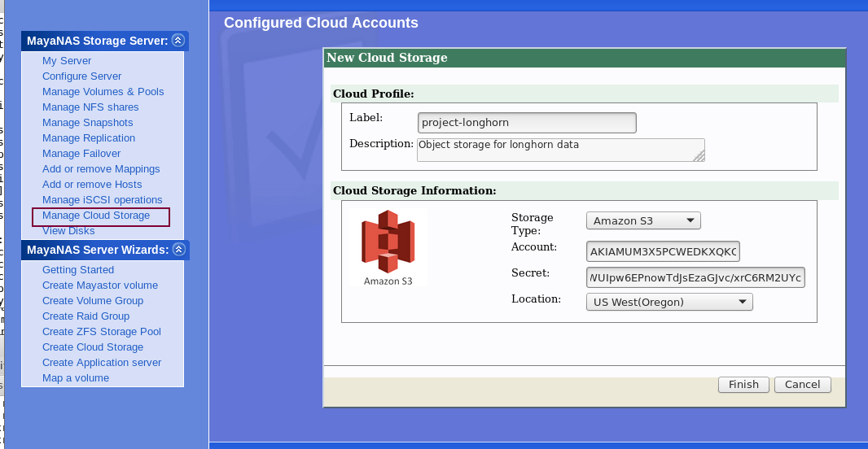Click the Label input field
The image size is (868, 449).
[527, 123]
